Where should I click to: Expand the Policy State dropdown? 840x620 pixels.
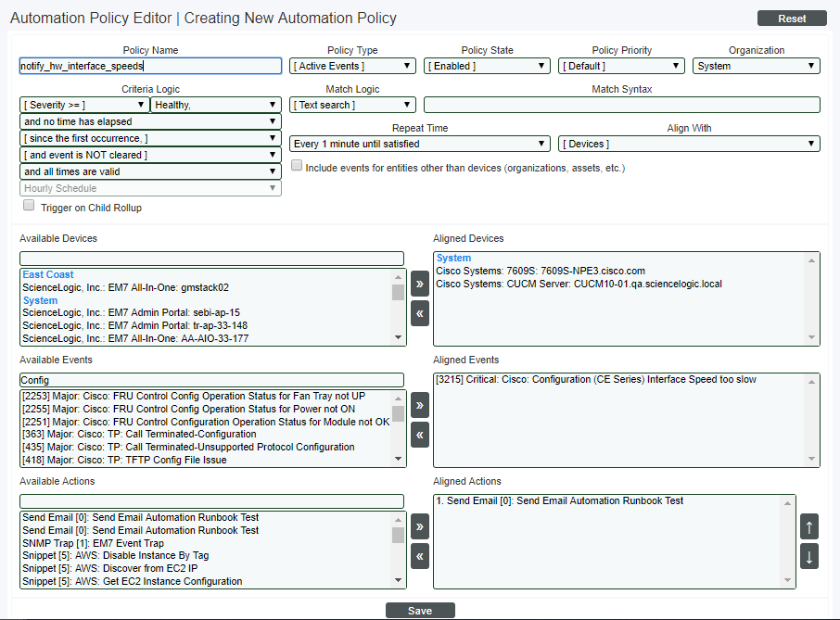487,66
